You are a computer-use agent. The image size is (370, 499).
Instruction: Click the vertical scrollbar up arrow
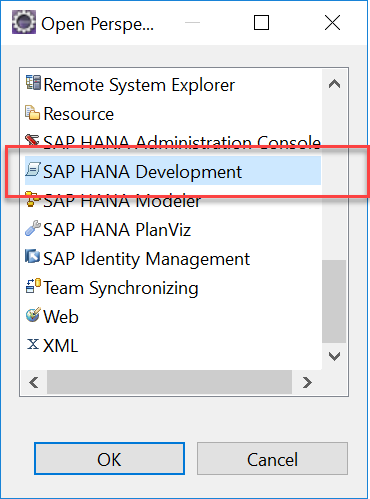334,83
